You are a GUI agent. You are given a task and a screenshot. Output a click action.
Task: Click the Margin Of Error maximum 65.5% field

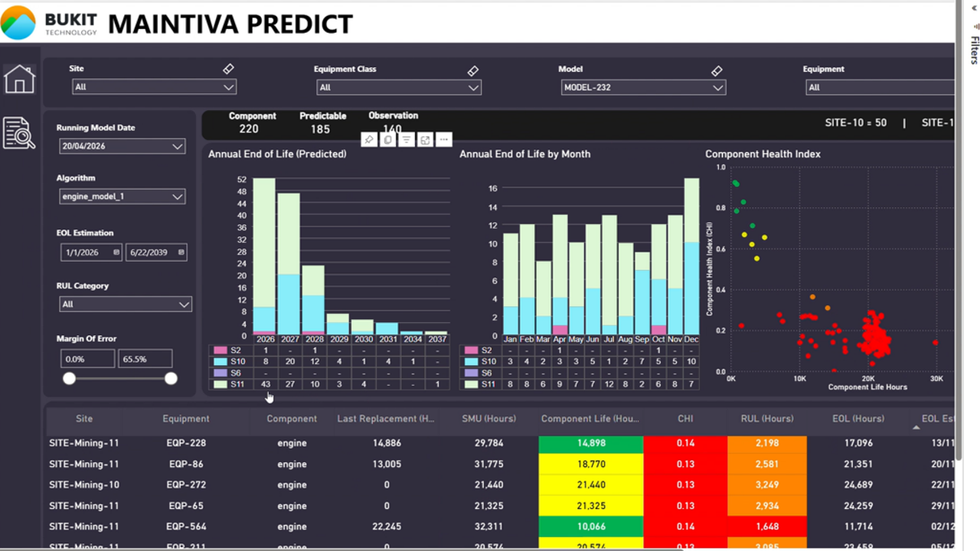[145, 359]
